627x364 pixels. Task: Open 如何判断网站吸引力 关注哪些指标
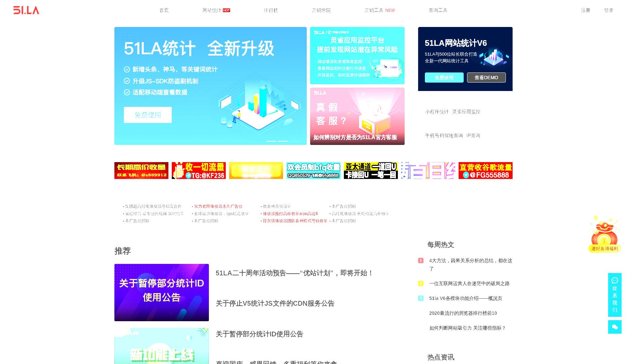pos(468,328)
